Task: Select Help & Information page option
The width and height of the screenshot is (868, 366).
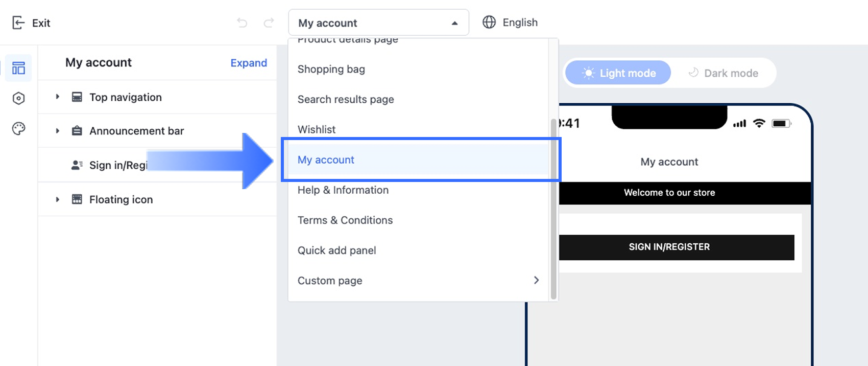Action: tap(343, 190)
